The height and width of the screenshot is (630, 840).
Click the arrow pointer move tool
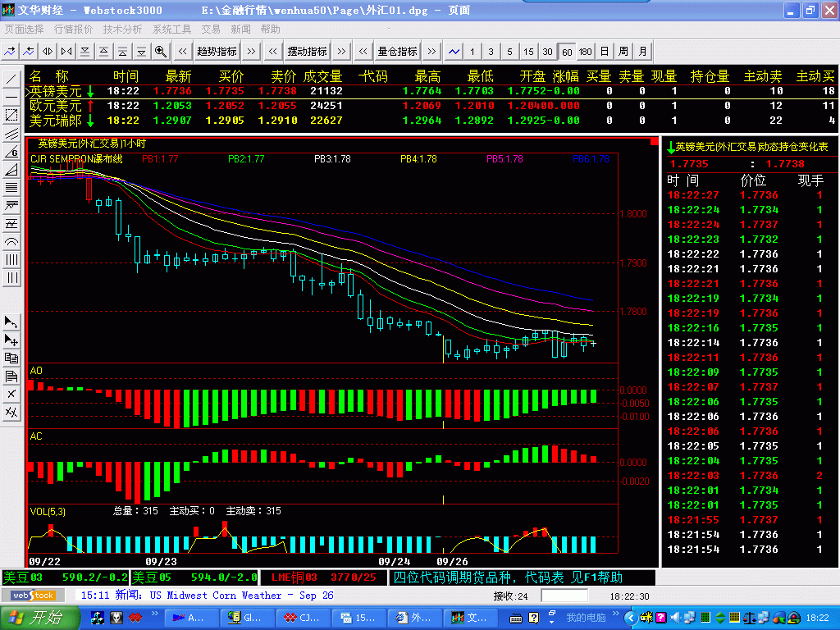tap(11, 340)
